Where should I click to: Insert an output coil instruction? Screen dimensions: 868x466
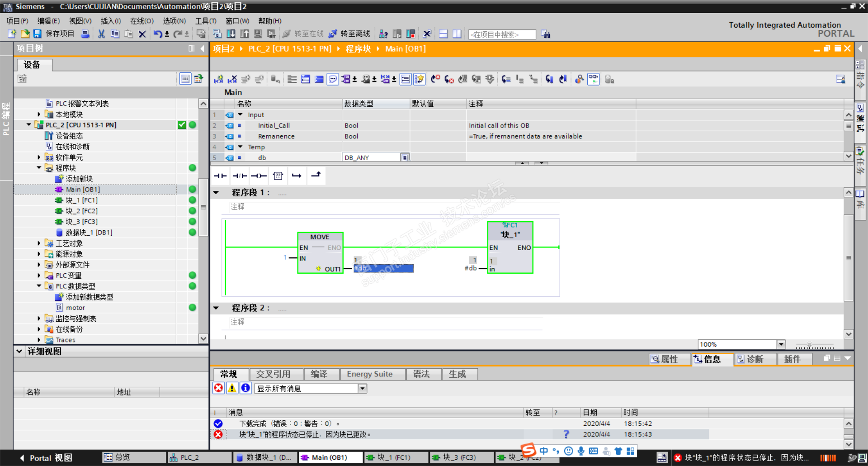click(x=259, y=176)
